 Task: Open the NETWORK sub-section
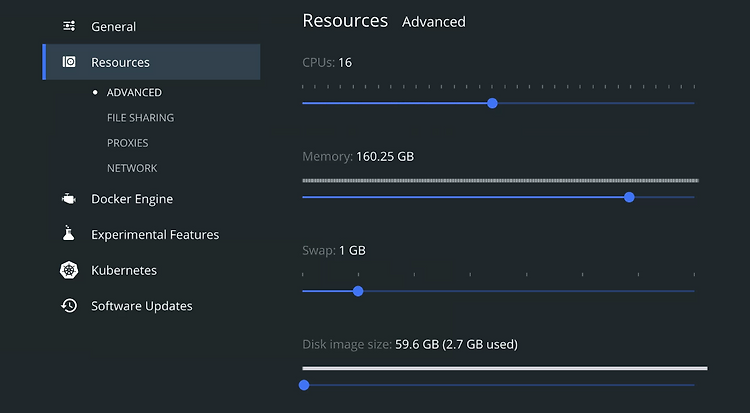tap(132, 168)
